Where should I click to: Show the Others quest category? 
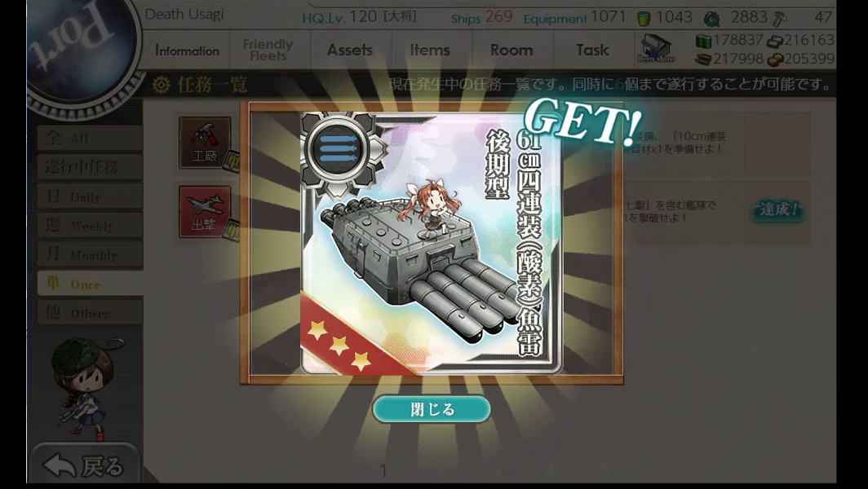[x=91, y=312]
